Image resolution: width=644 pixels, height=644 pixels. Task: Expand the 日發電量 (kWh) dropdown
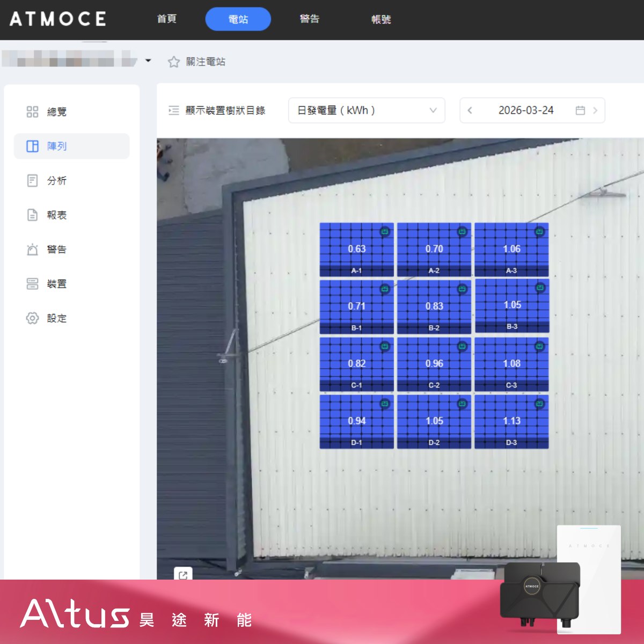click(367, 111)
